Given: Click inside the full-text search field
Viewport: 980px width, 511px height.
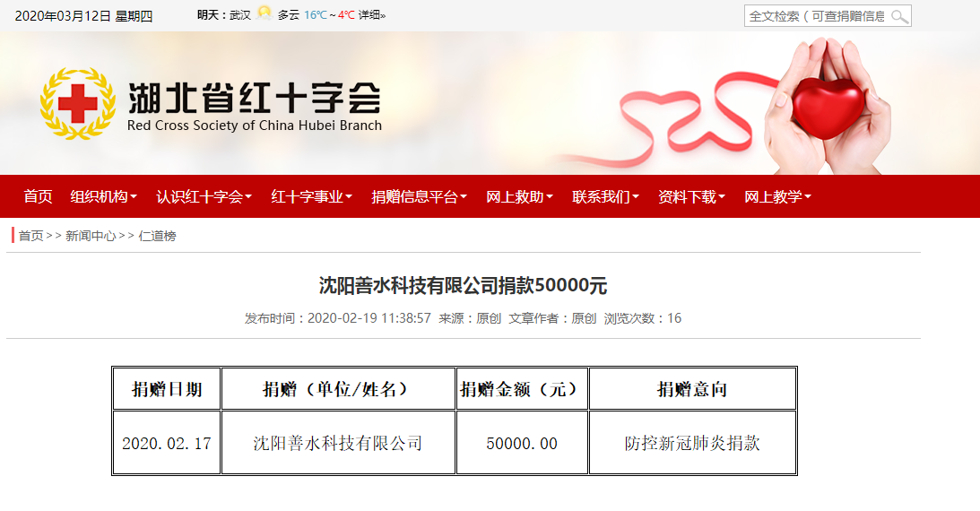Looking at the screenshot, I should click(x=816, y=16).
